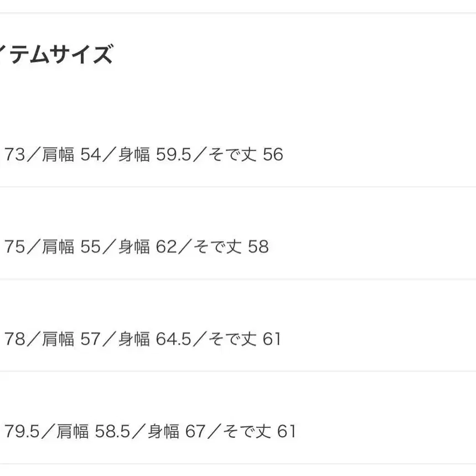Image resolution: width=476 pixels, height=476 pixels.
Task: Click the そで丈 58 value
Action: [231, 246]
